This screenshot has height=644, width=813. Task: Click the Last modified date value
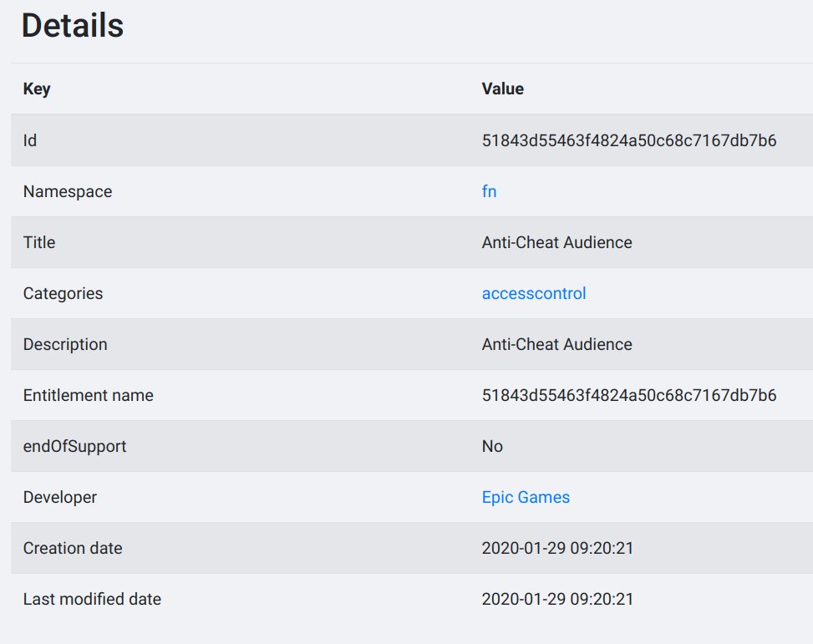(x=557, y=599)
